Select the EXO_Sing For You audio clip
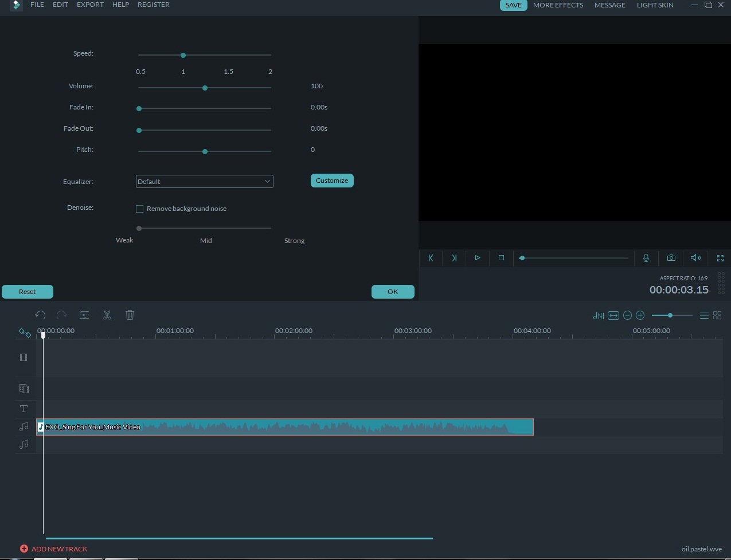The height and width of the screenshot is (560, 731). [285, 427]
